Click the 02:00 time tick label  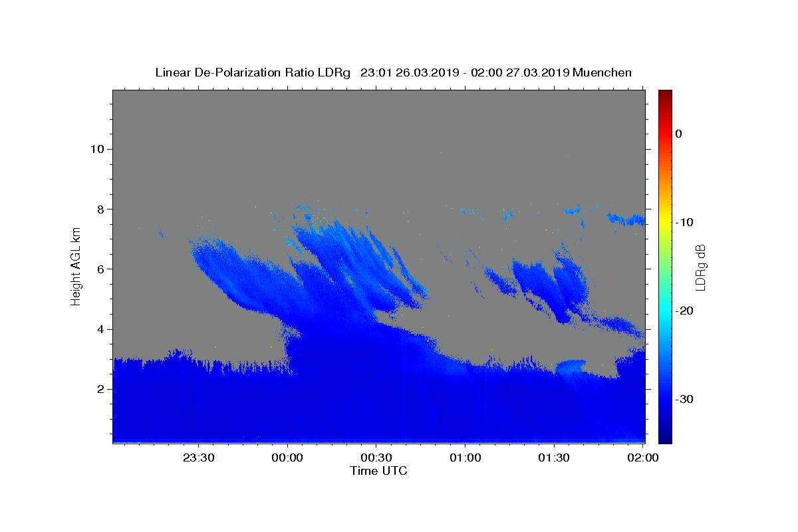[x=643, y=458]
